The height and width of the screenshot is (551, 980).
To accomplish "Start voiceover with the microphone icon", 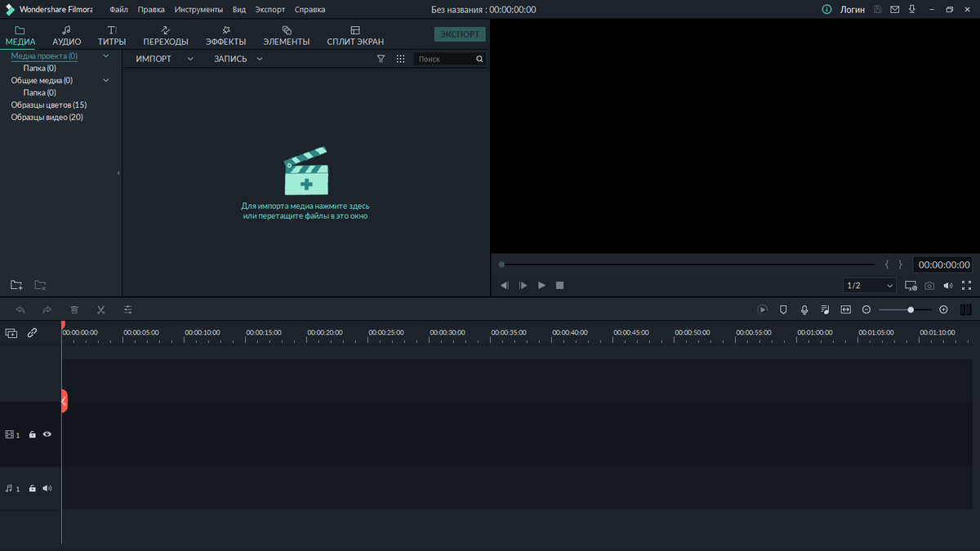I will point(804,309).
